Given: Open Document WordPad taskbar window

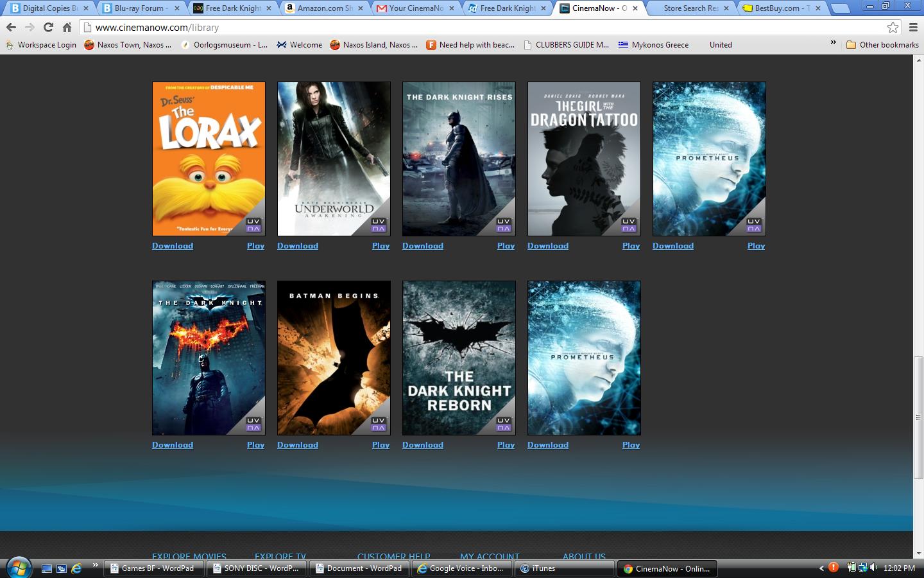Looking at the screenshot, I should tap(359, 568).
